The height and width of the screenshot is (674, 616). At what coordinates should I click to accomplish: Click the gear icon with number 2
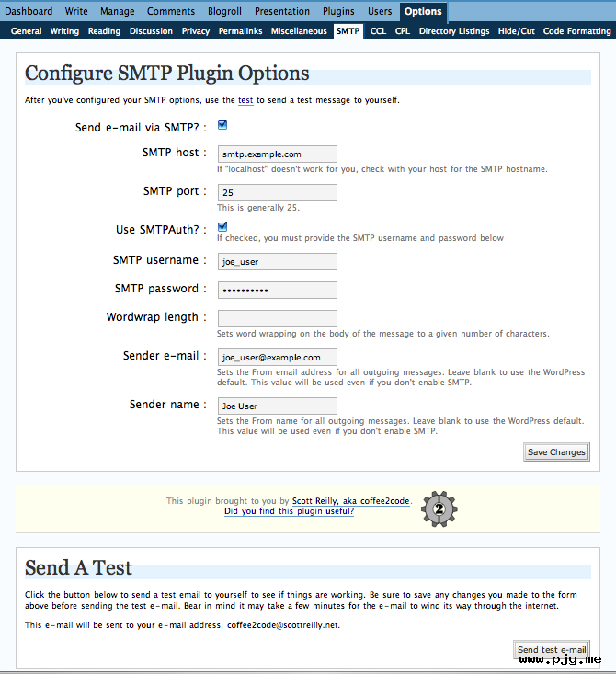tap(439, 508)
